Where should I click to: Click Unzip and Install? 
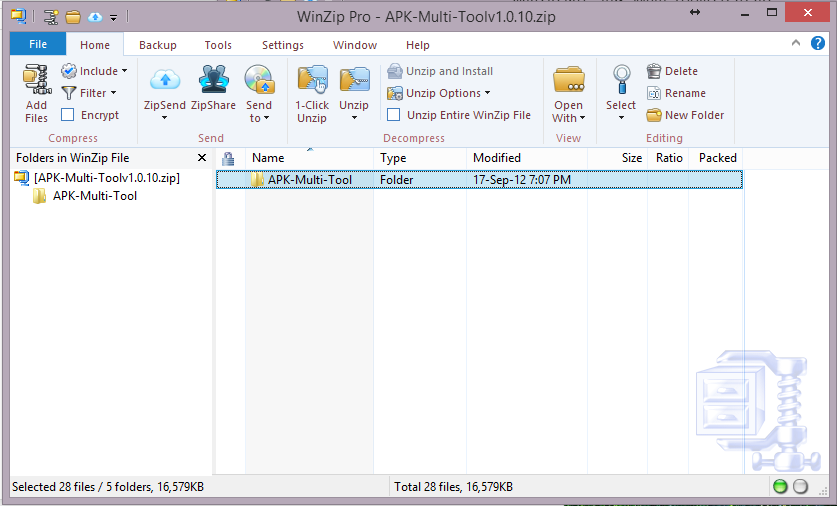[x=440, y=71]
